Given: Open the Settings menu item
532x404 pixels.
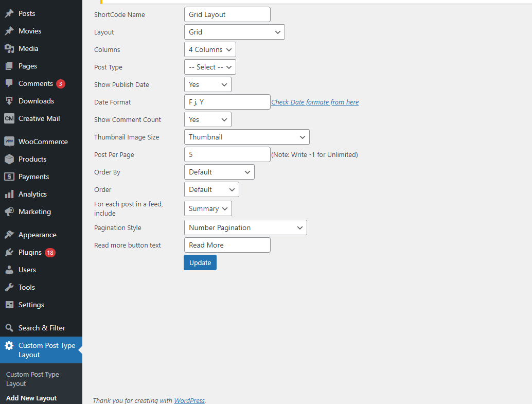Looking at the screenshot, I should 31,305.
